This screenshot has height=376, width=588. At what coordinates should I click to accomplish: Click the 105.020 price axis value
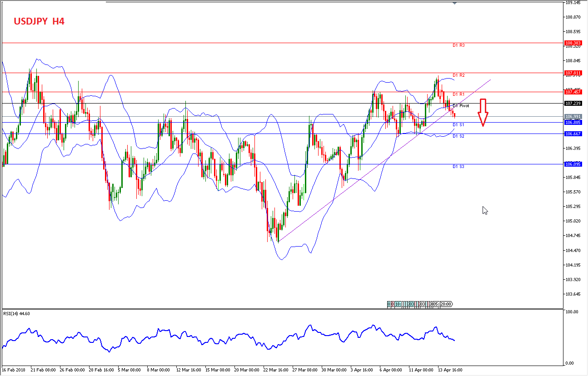click(x=573, y=221)
